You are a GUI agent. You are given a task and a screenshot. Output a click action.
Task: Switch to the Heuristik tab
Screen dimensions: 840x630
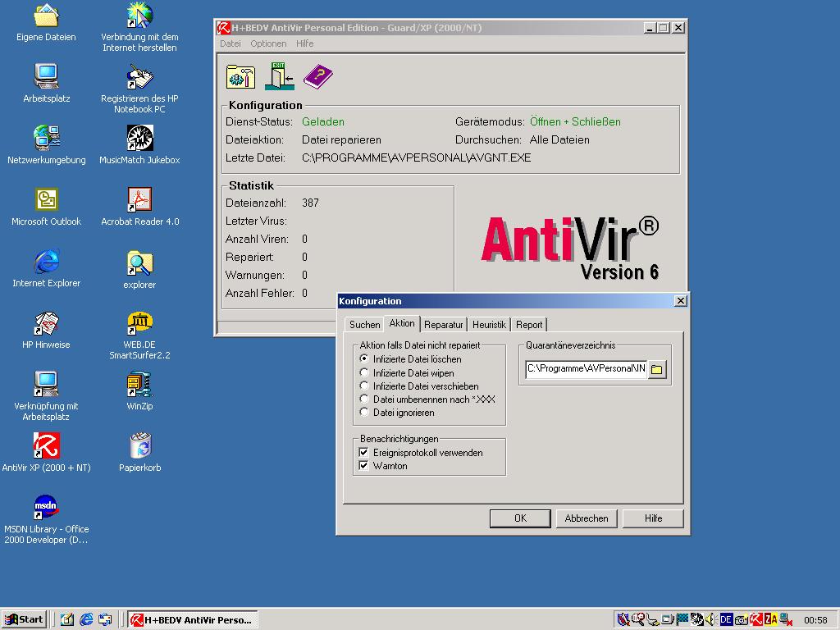pos(489,325)
